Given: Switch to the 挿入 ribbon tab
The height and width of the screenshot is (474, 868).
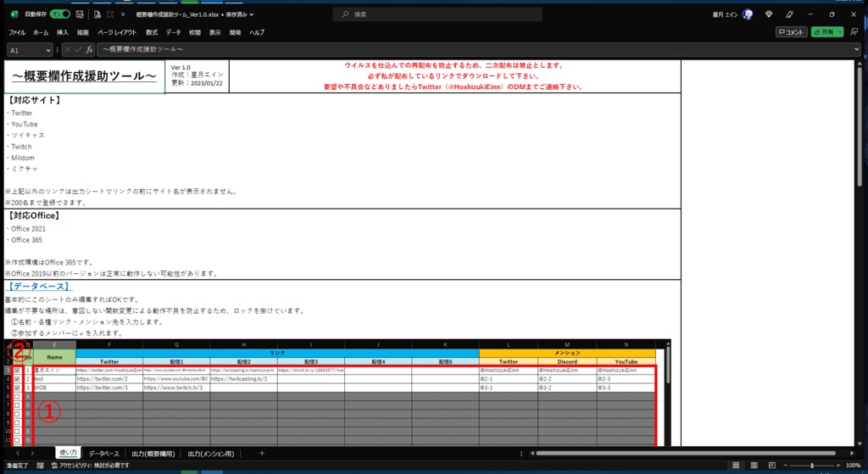Looking at the screenshot, I should point(63,33).
